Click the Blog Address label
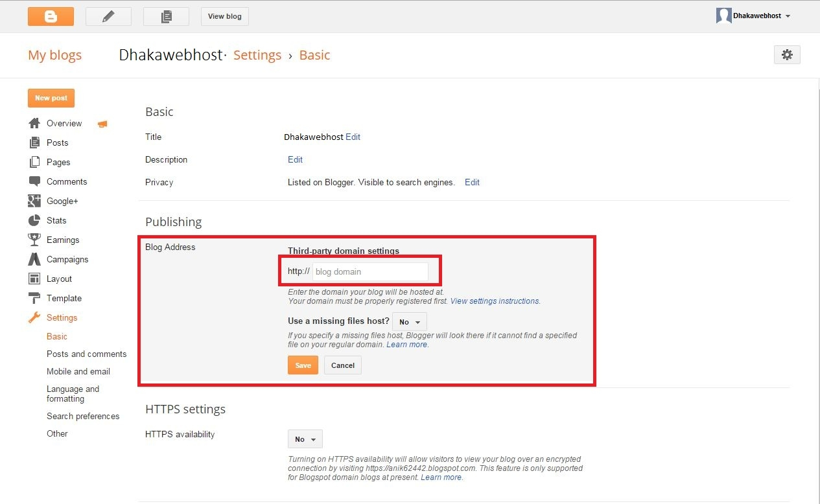The height and width of the screenshot is (504, 820). click(170, 247)
